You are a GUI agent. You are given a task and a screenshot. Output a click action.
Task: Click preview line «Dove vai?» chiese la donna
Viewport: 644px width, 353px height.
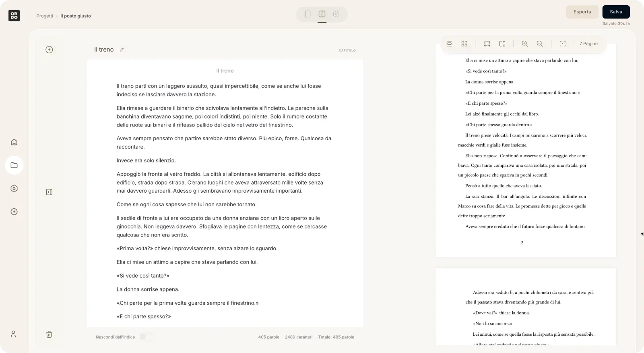[501, 313]
